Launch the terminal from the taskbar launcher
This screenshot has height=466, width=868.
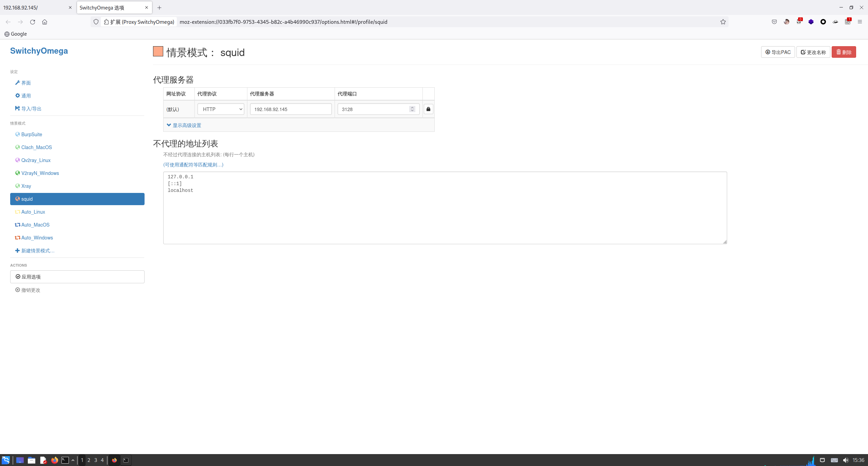(65, 460)
